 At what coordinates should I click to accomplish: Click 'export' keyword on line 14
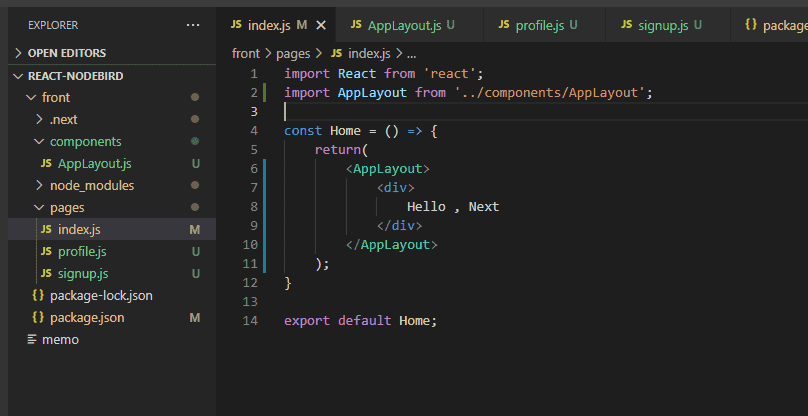[307, 321]
